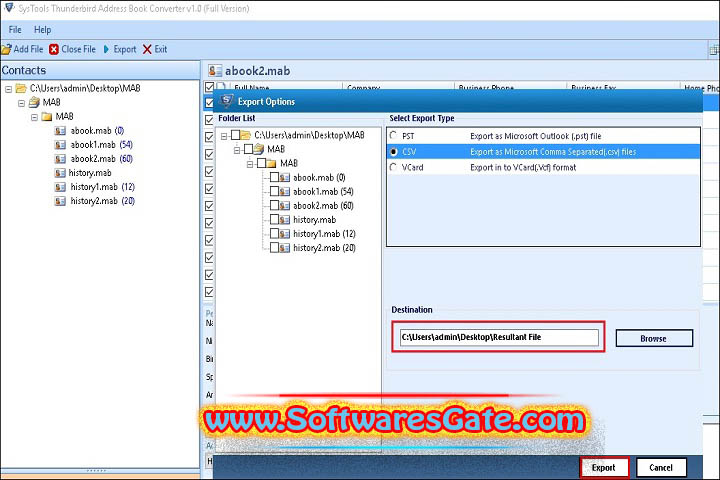Check history2.mab (20) box in Folder List
The image size is (720, 480).
274,248
